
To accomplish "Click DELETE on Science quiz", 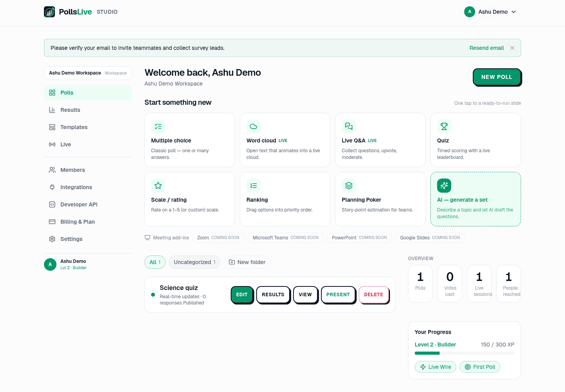I will [x=374, y=295].
